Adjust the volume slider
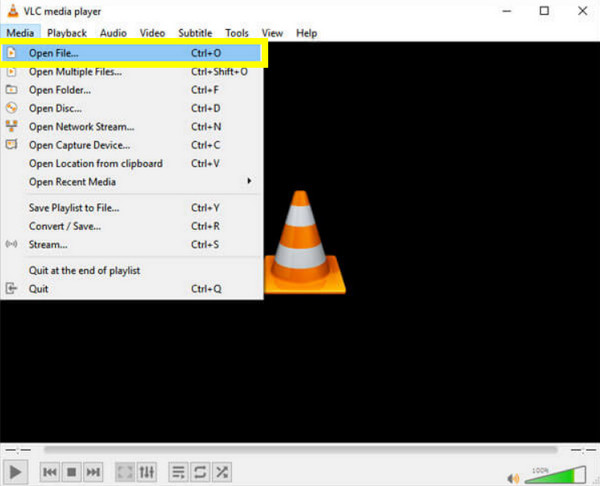This screenshot has width=600, height=486. click(x=555, y=475)
